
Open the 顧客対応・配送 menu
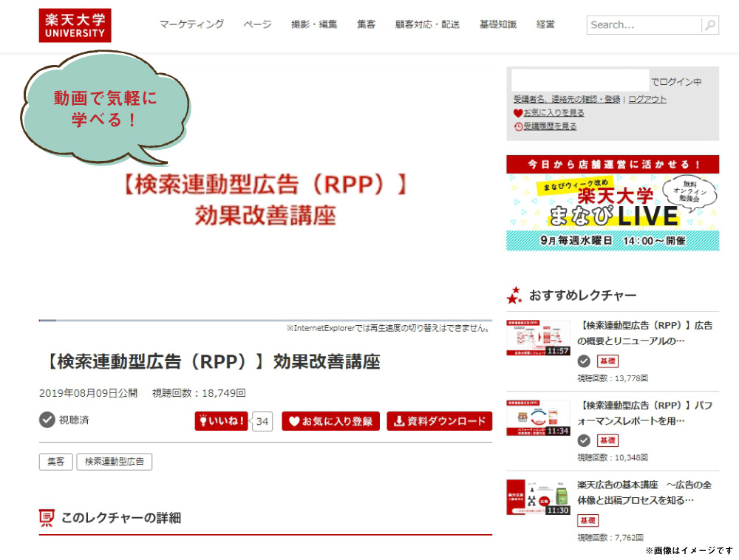[x=427, y=24]
